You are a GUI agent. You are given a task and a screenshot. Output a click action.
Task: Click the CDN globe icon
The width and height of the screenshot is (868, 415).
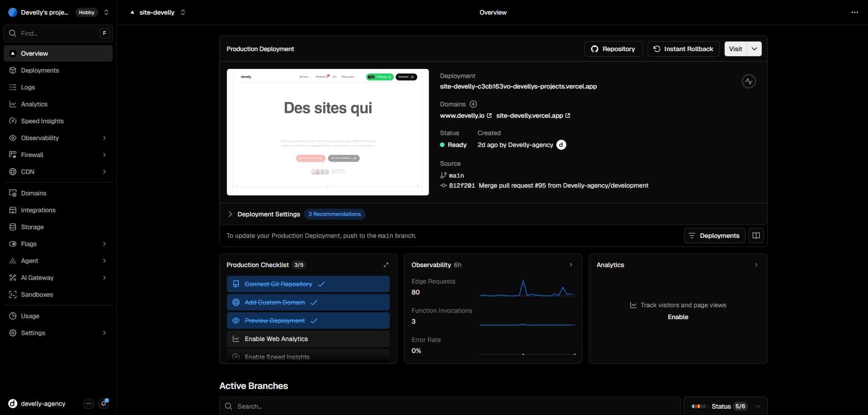coord(13,172)
